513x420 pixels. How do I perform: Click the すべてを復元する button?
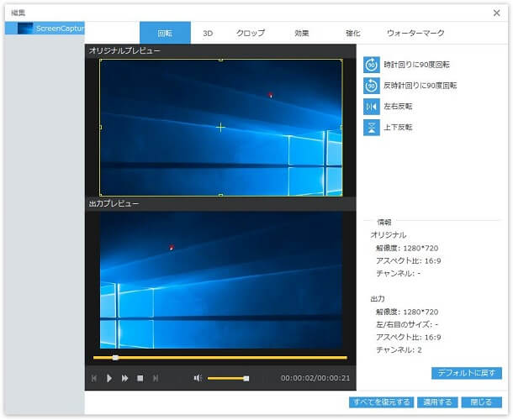pyautogui.click(x=382, y=402)
